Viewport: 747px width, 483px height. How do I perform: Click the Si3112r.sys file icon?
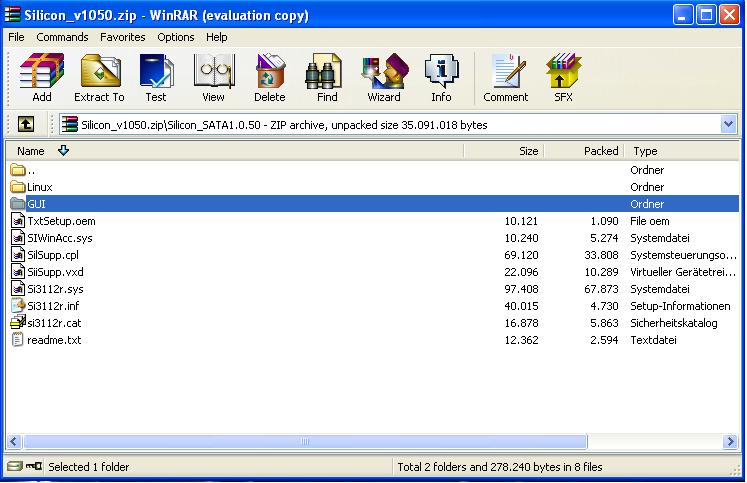18,289
